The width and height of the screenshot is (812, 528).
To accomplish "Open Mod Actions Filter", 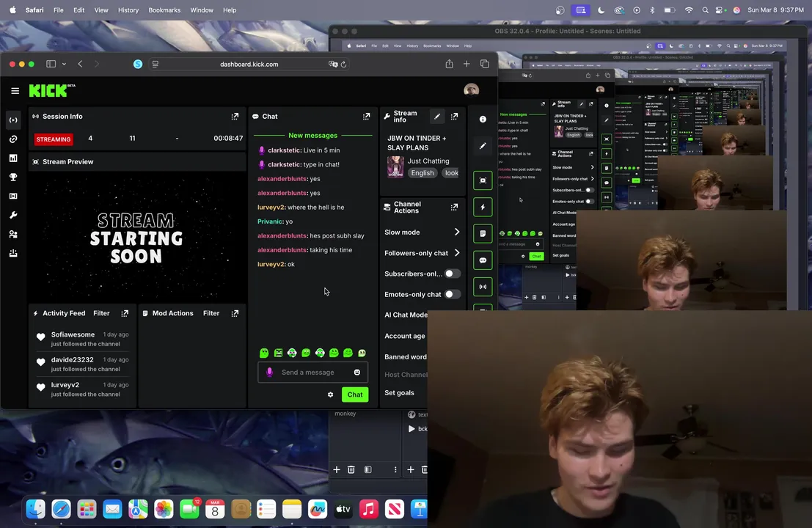I will (x=211, y=313).
